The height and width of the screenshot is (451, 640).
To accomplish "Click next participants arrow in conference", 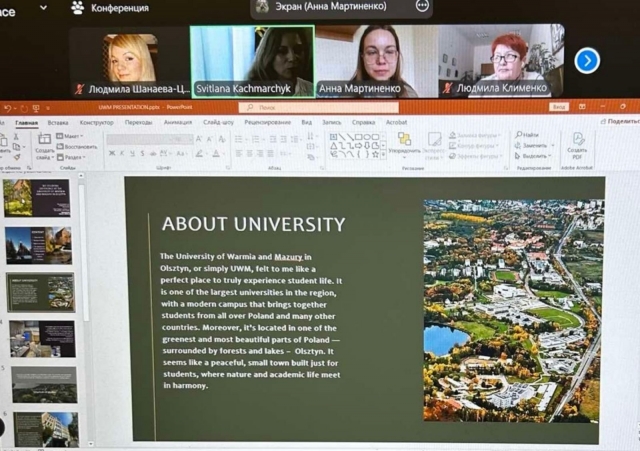I will (x=587, y=61).
